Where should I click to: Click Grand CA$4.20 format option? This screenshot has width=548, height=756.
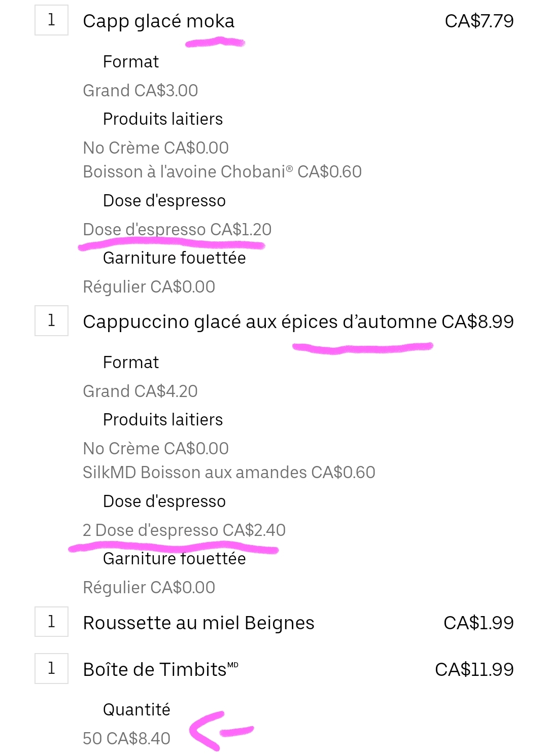(x=140, y=391)
